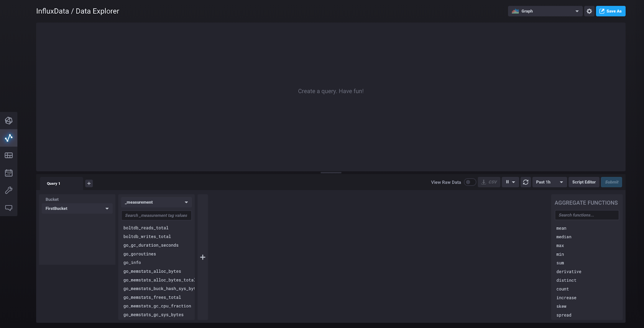This screenshot has height=328, width=644.
Task: Open the Past 1h time range dropdown
Action: click(549, 182)
